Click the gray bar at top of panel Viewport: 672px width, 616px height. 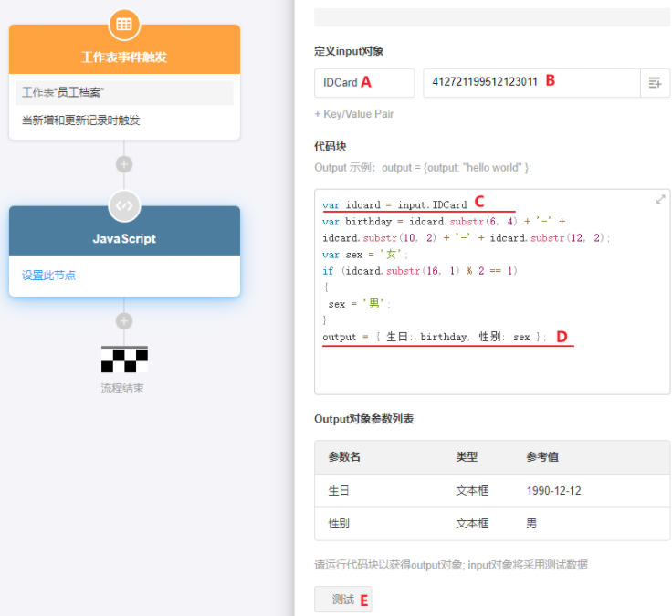pyautogui.click(x=492, y=17)
